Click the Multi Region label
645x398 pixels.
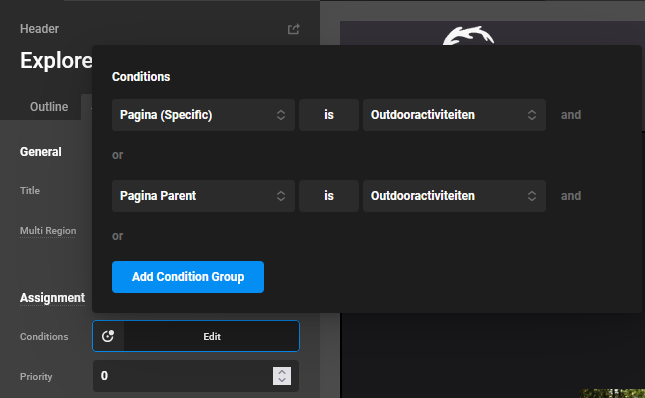[x=48, y=231]
